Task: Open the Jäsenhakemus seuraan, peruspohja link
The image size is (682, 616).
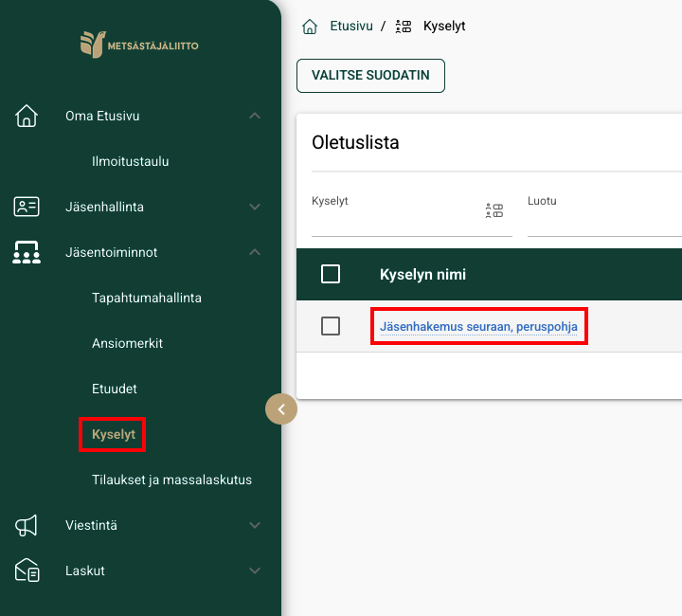Action: [479, 326]
